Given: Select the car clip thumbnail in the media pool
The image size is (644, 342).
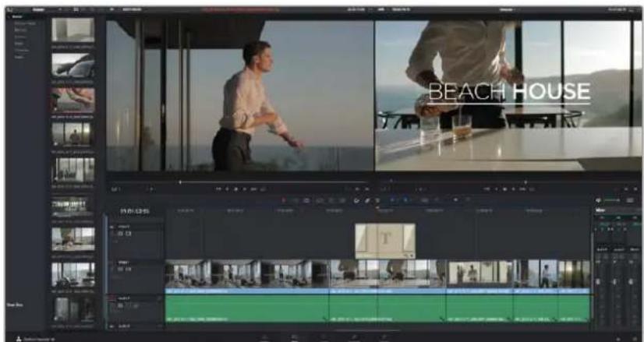Looking at the screenshot, I should click(73, 65).
